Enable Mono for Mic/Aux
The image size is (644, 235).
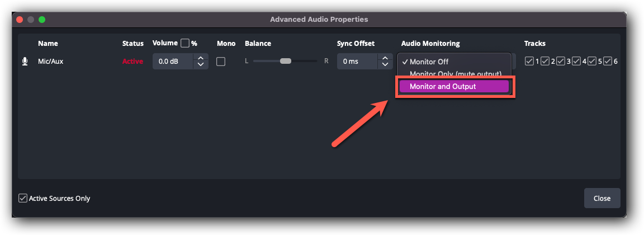pyautogui.click(x=221, y=62)
